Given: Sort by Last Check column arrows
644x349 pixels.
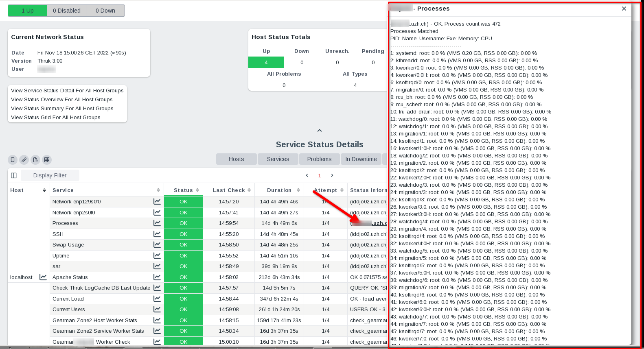Looking at the screenshot, I should pyautogui.click(x=249, y=190).
